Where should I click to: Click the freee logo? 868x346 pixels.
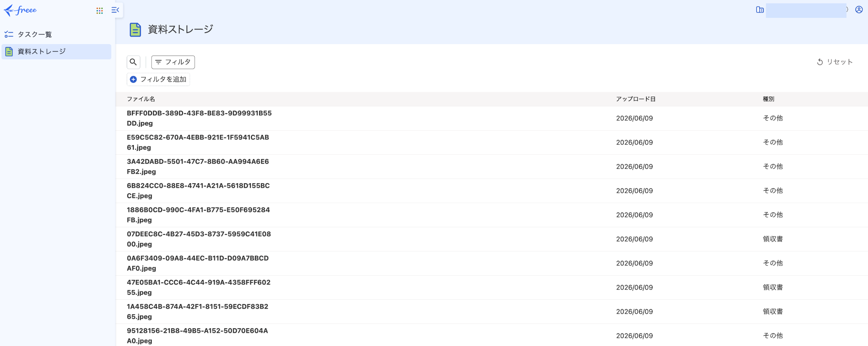(x=20, y=10)
